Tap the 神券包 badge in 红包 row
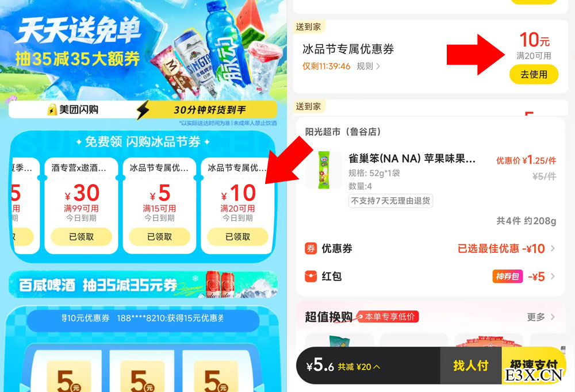 508,276
